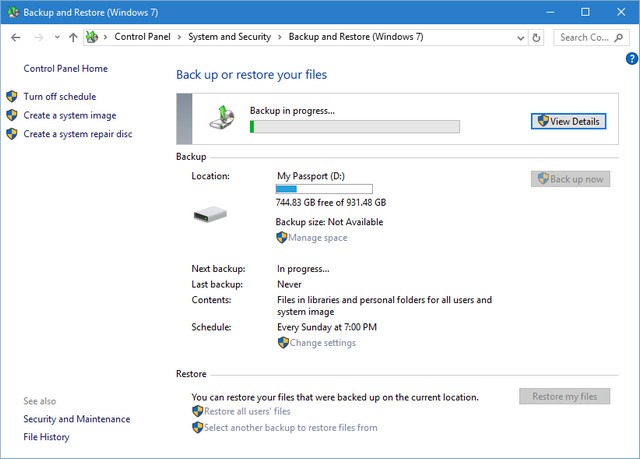Click Select another backup to restore files from
Screen dimensions: 640x459
click(291, 428)
